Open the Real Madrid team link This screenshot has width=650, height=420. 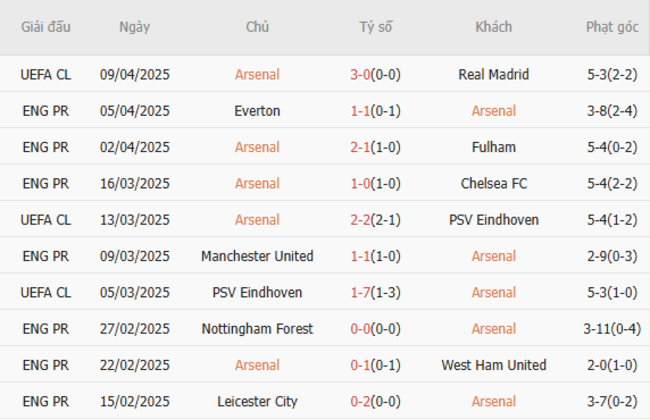click(x=493, y=74)
